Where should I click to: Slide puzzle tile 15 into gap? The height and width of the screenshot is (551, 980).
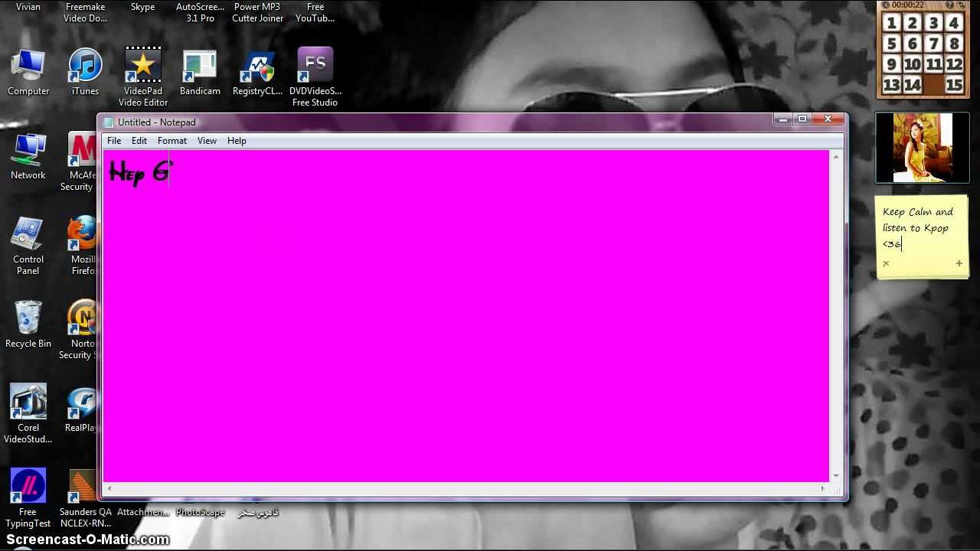[954, 85]
